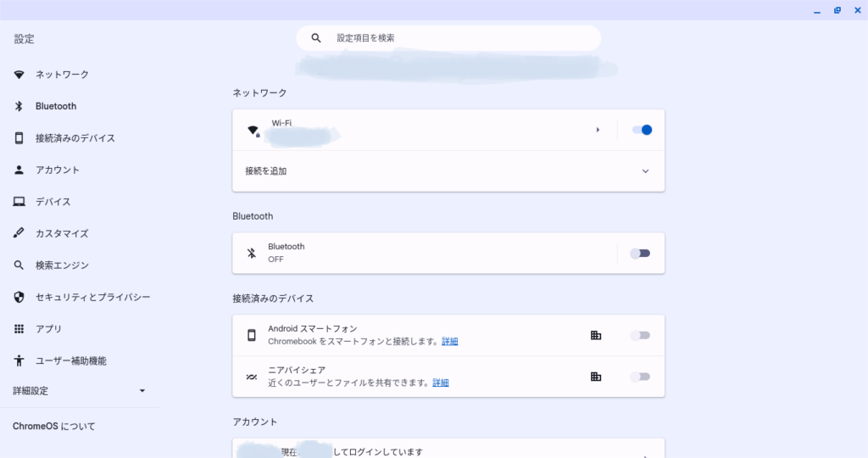
Task: Click the Wi-Fi network icon in sidebar
Action: click(19, 75)
